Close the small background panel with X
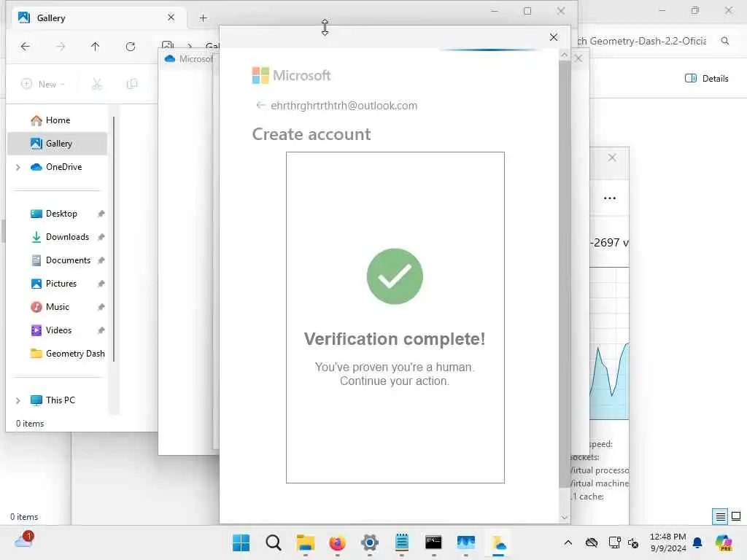747x560 pixels. pyautogui.click(x=612, y=157)
